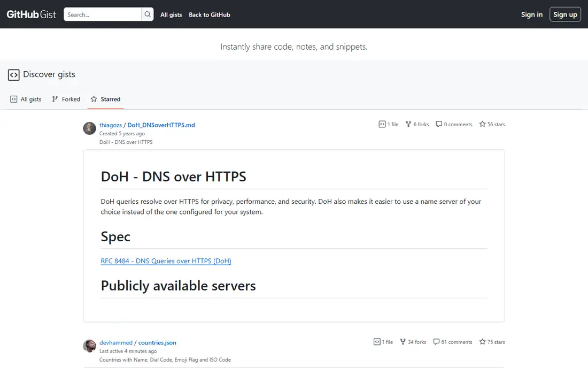The height and width of the screenshot is (368, 588).
Task: Click the Starred tab star icon
Action: coord(94,99)
